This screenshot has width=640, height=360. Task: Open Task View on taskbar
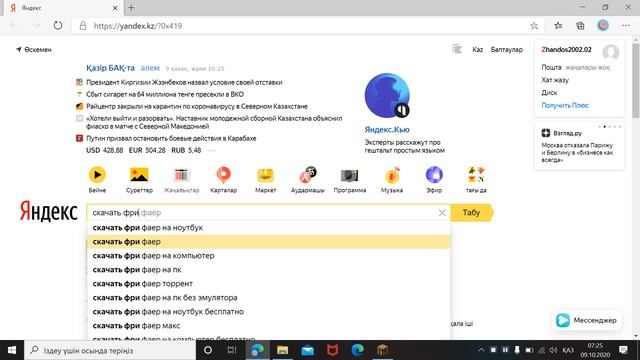point(232,350)
